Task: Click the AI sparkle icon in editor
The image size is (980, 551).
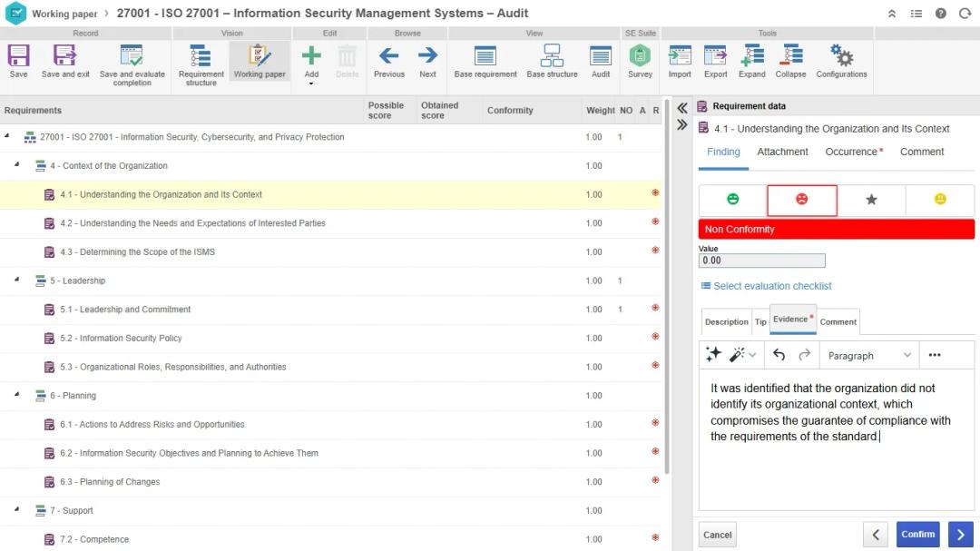Action: tap(713, 355)
